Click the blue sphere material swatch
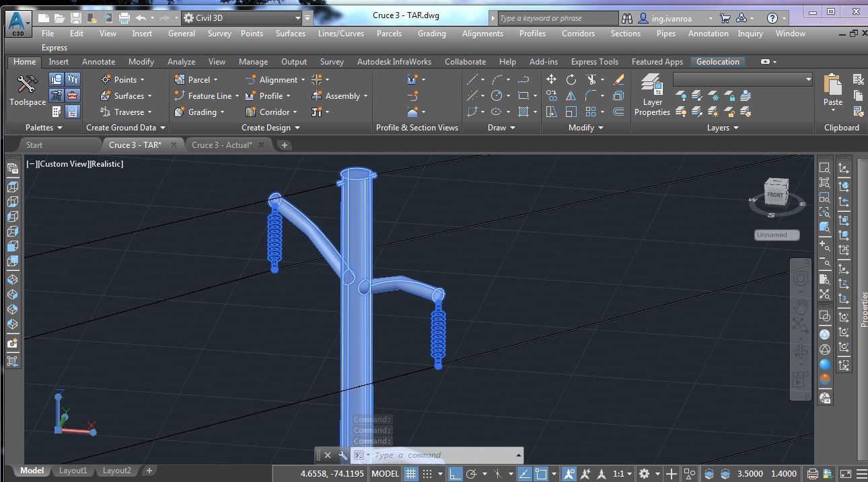The height and width of the screenshot is (482, 868). tap(825, 364)
